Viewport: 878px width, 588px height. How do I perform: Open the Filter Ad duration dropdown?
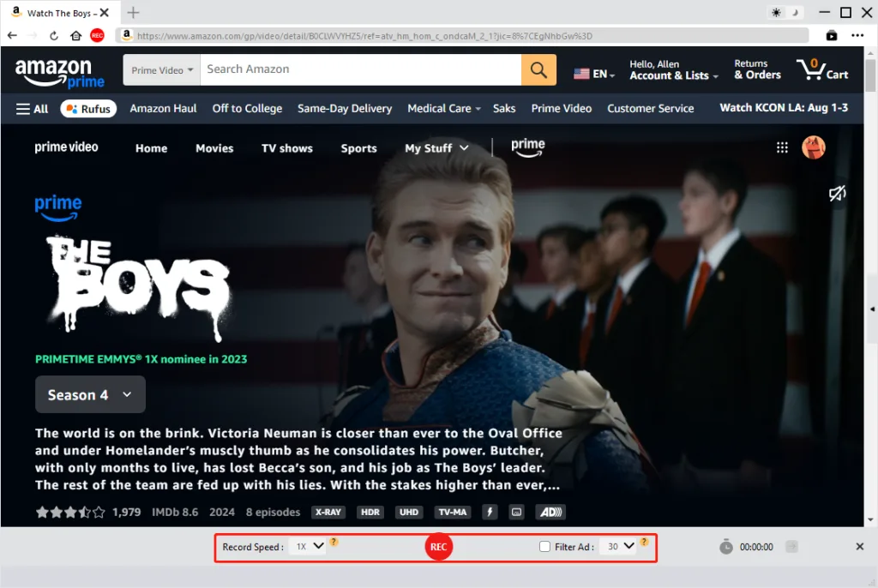point(618,546)
